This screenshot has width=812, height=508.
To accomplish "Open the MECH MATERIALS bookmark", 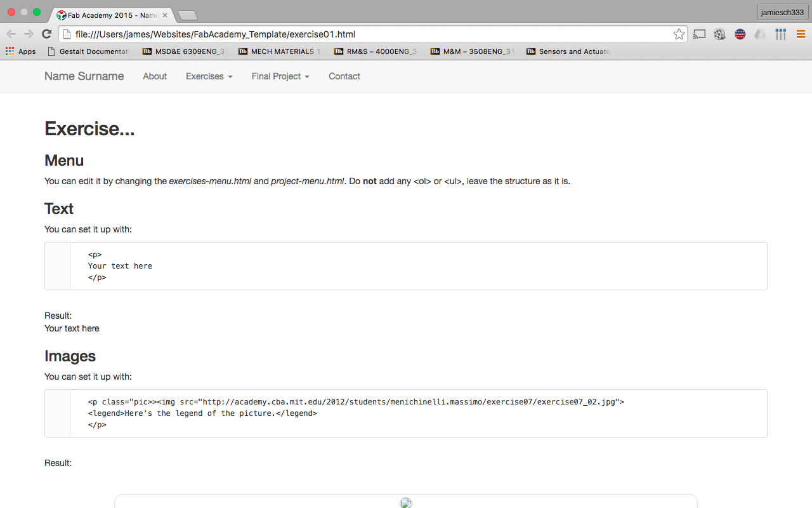I will (x=279, y=51).
